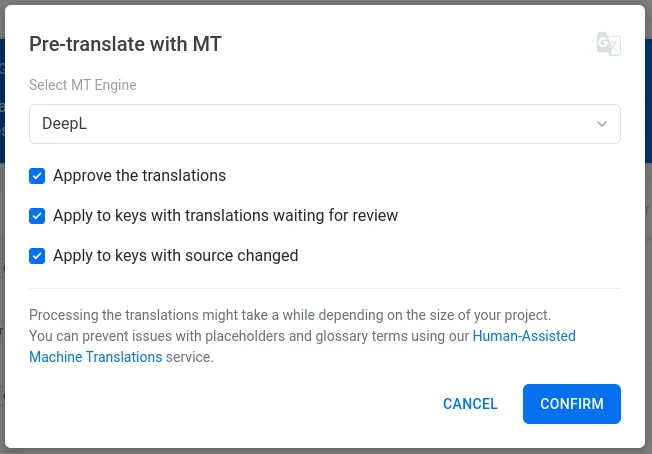Toggle checkbox for translations waiting for review
The width and height of the screenshot is (652, 454).
coord(37,216)
